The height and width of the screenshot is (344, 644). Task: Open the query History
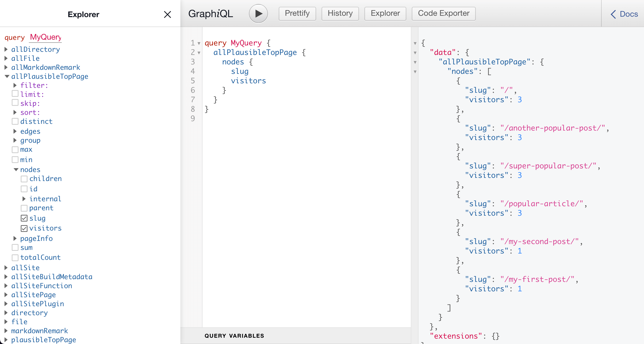pos(340,14)
